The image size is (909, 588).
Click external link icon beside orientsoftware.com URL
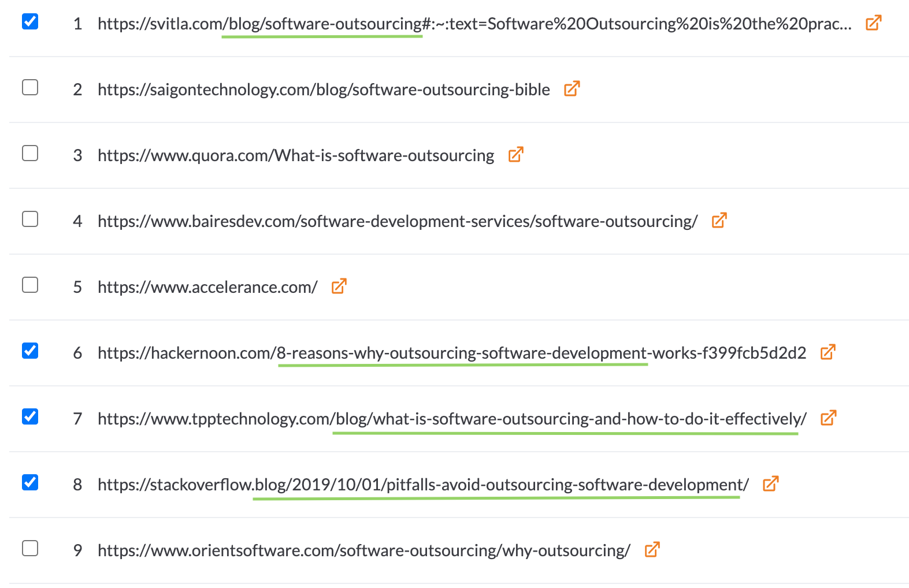tap(652, 550)
